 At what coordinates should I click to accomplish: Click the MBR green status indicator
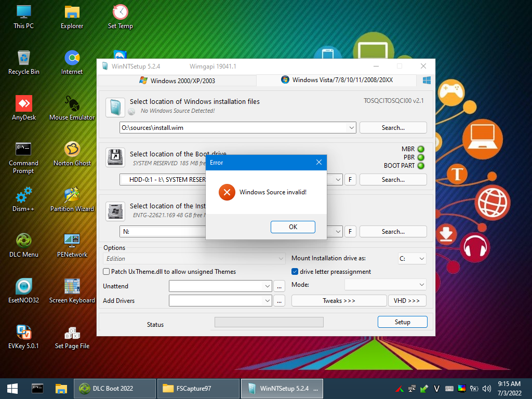[421, 149]
